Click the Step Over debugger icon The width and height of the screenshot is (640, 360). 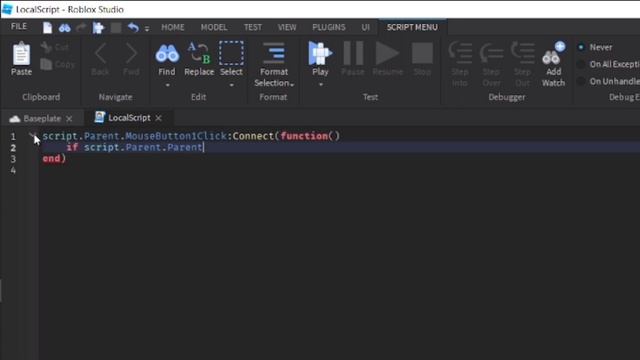click(x=491, y=53)
